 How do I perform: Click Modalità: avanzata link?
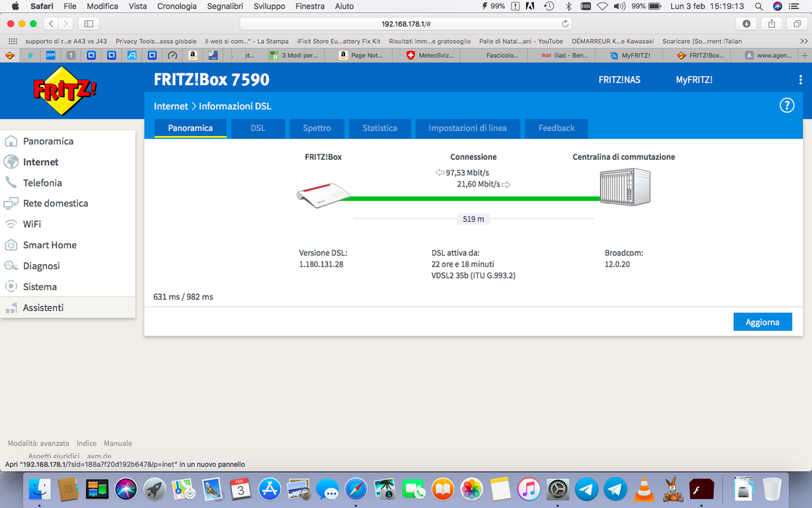click(x=39, y=443)
